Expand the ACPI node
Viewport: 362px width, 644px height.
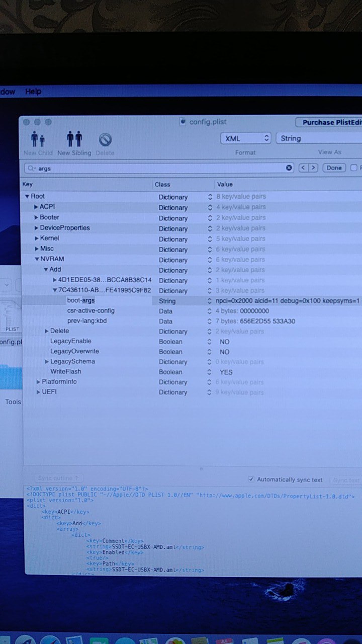36,207
